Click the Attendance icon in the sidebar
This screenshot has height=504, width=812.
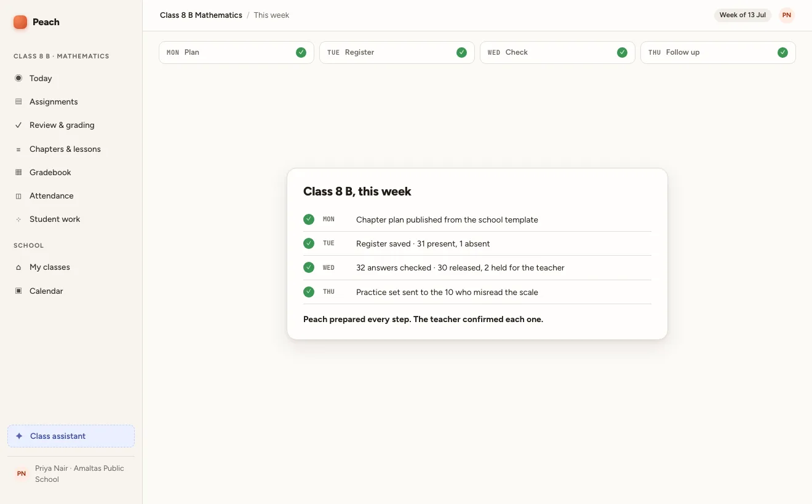click(x=18, y=196)
